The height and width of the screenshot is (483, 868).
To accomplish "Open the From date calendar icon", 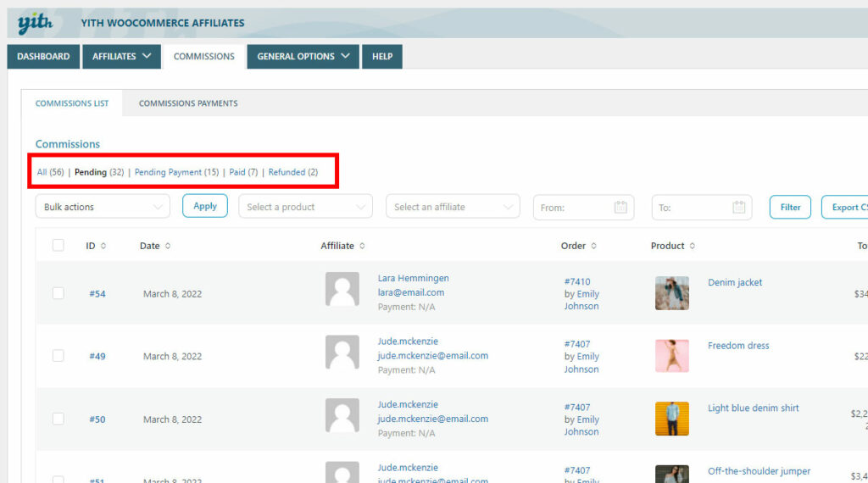I will [x=620, y=207].
